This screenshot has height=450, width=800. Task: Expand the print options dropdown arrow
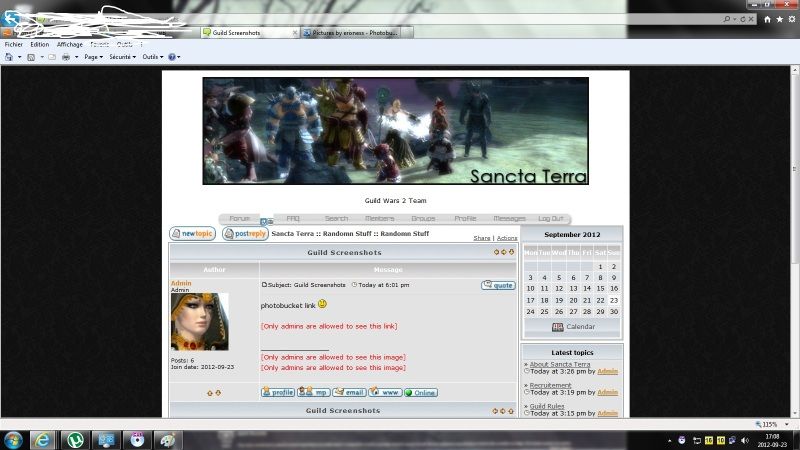click(x=77, y=57)
